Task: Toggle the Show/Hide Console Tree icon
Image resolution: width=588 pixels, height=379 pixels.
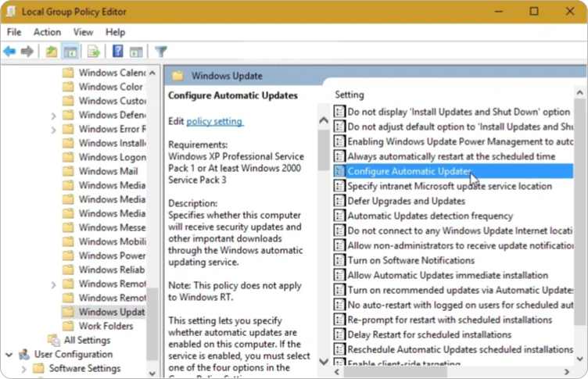Action: 70,52
